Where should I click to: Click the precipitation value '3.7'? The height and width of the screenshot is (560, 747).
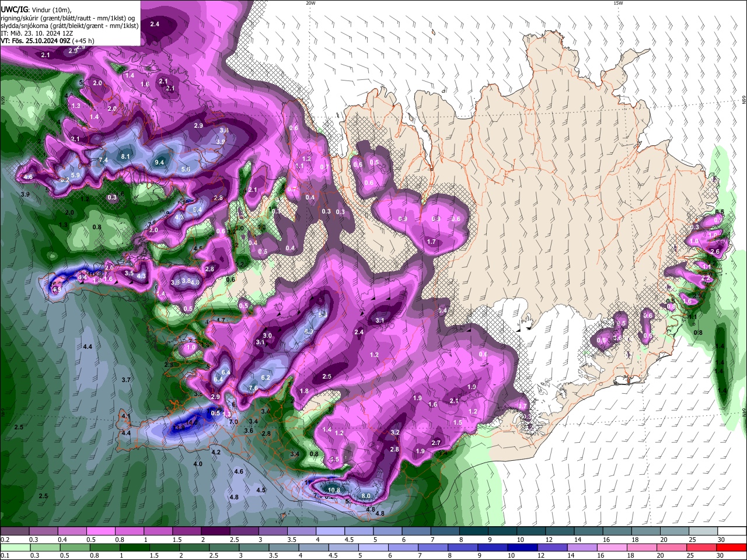126,380
